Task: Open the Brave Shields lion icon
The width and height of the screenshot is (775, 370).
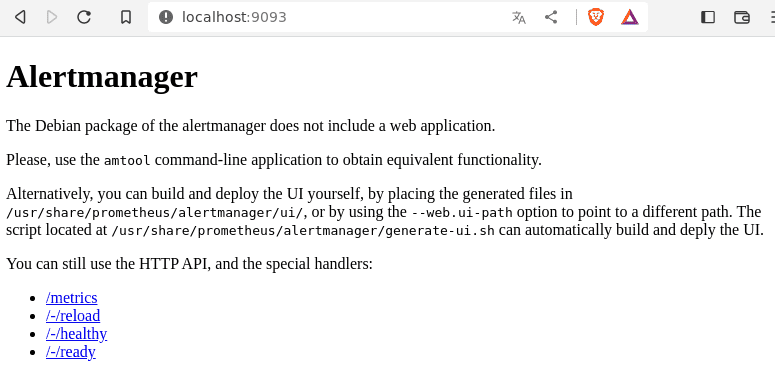Action: click(x=596, y=17)
